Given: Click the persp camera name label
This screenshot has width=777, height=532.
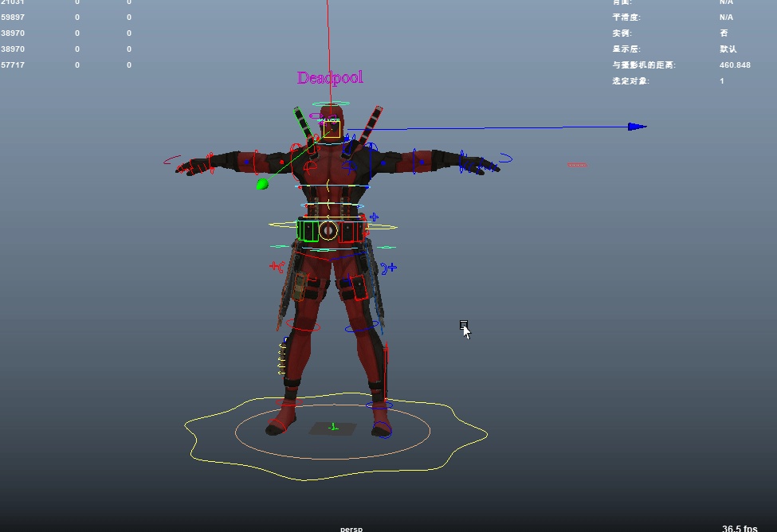Looking at the screenshot, I should click(351, 529).
